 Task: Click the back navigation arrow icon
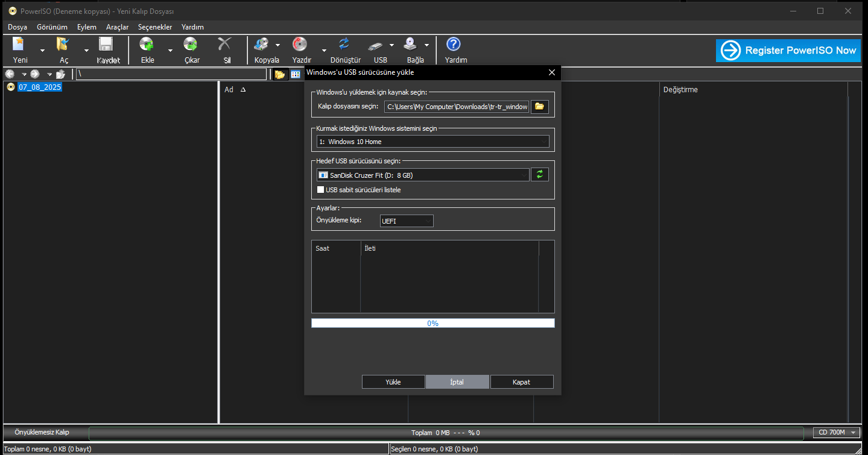click(x=10, y=74)
